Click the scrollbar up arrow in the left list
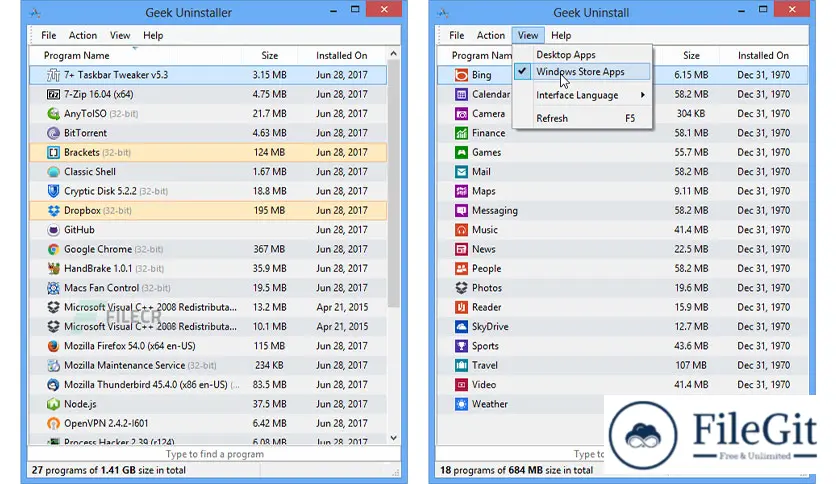836x484 pixels. tap(393, 53)
